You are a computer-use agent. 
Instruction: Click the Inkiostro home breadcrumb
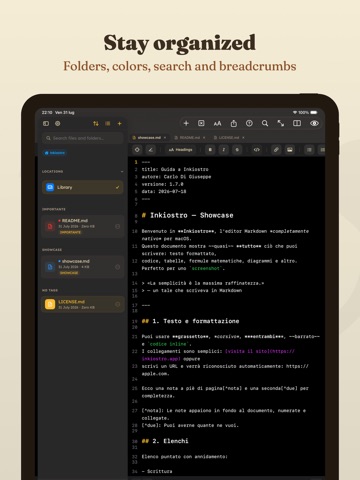[55, 153]
